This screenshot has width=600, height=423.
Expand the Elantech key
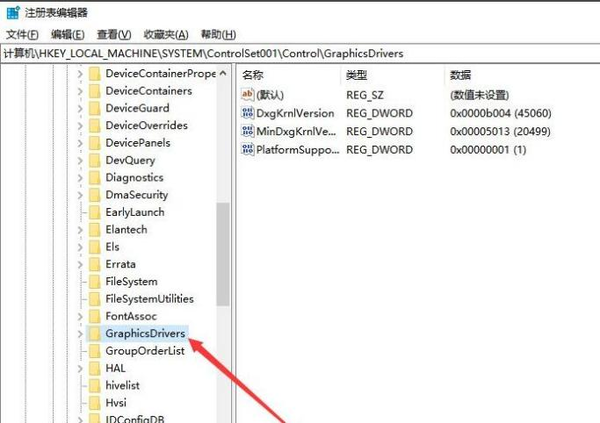pyautogui.click(x=80, y=230)
